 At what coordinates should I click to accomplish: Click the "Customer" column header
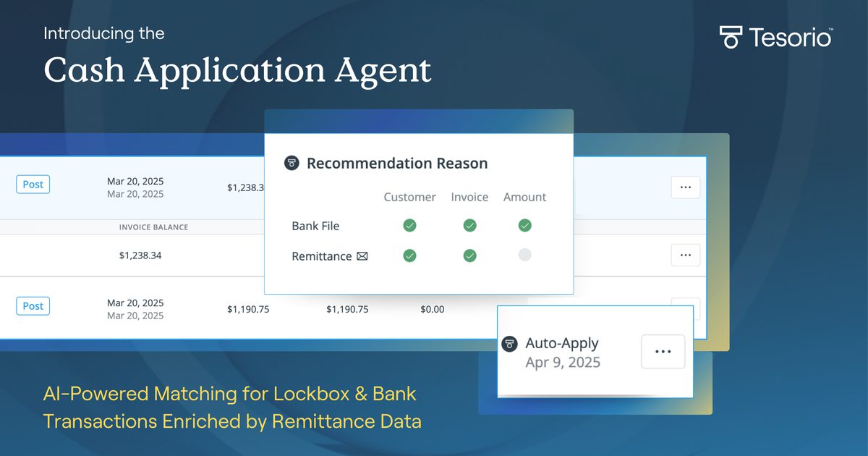(409, 197)
